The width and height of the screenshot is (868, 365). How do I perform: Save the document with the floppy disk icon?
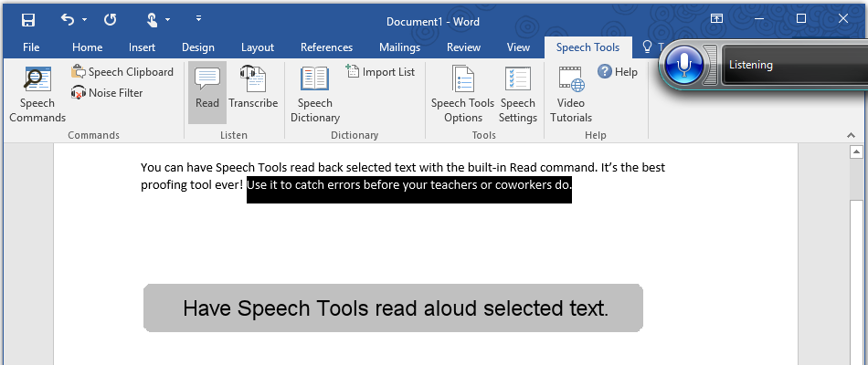coord(27,20)
